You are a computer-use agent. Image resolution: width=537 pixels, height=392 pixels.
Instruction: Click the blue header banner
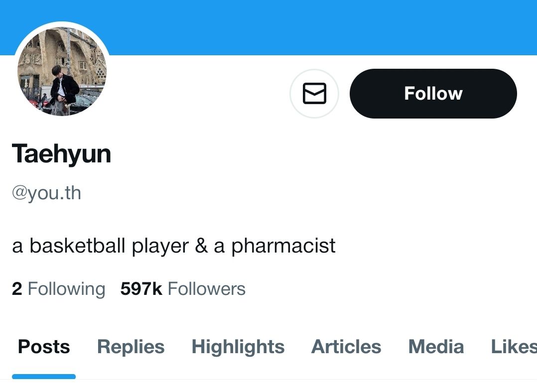[x=319, y=25]
